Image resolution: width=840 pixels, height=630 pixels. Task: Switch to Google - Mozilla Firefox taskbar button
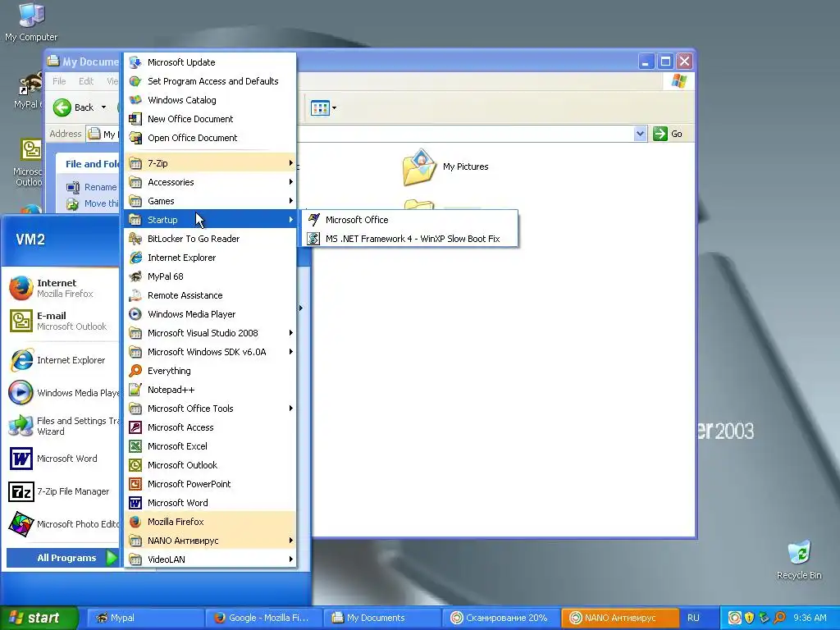263,618
